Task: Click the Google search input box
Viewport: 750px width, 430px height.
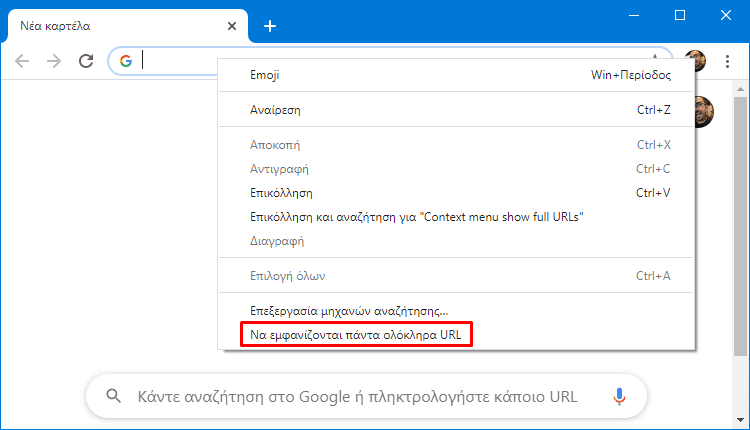Action: pyautogui.click(x=366, y=397)
